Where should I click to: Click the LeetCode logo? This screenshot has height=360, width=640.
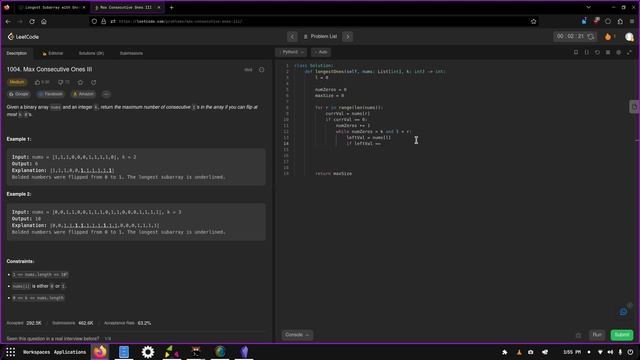coord(23,37)
